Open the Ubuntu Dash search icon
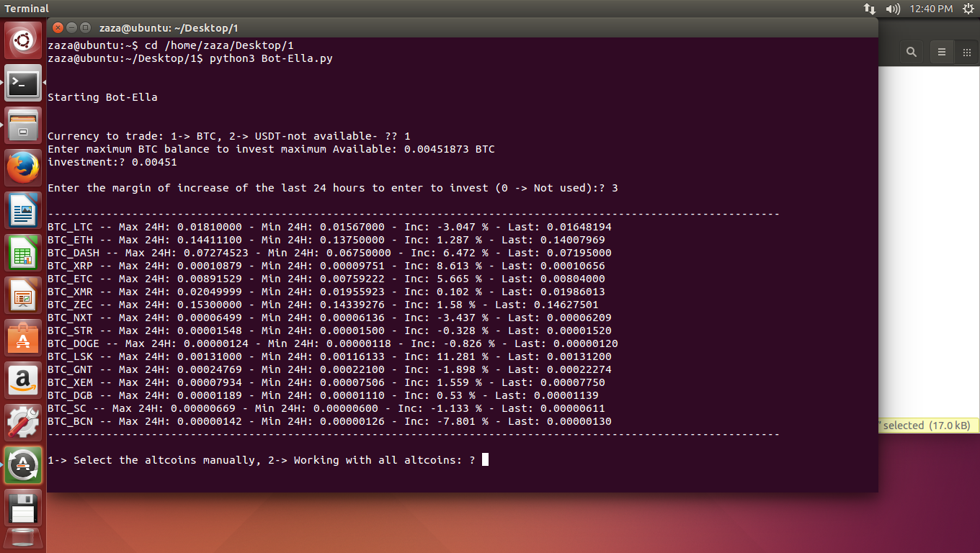980x553 pixels. (x=24, y=41)
